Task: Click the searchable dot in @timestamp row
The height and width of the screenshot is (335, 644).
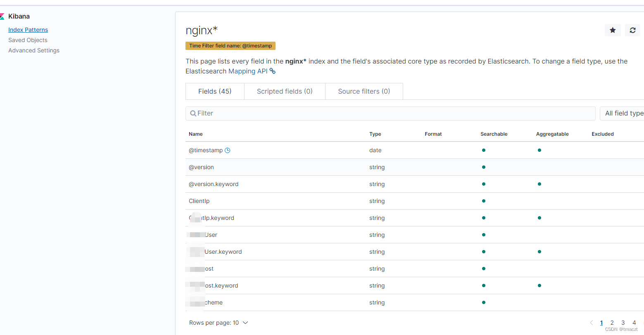Action: (x=484, y=150)
